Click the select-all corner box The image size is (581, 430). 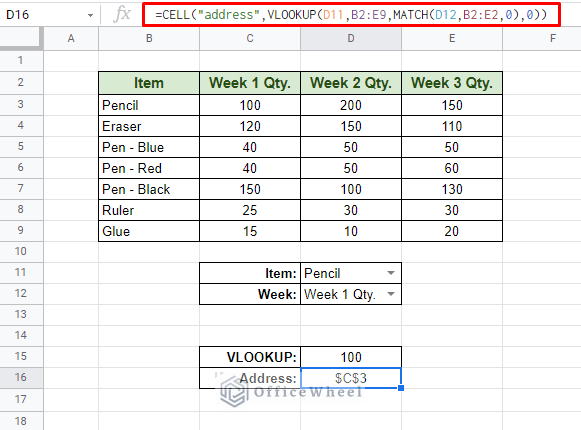(21, 39)
